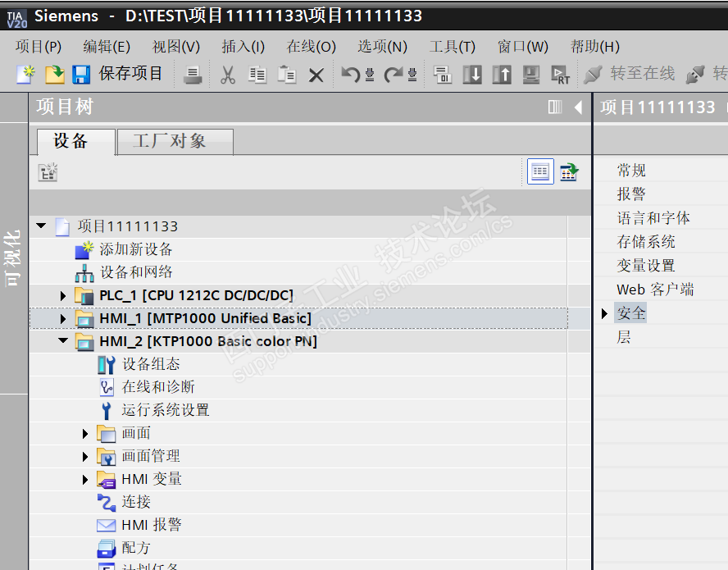Expand the 画面 folder
Screen dimensions: 728x570
point(85,433)
